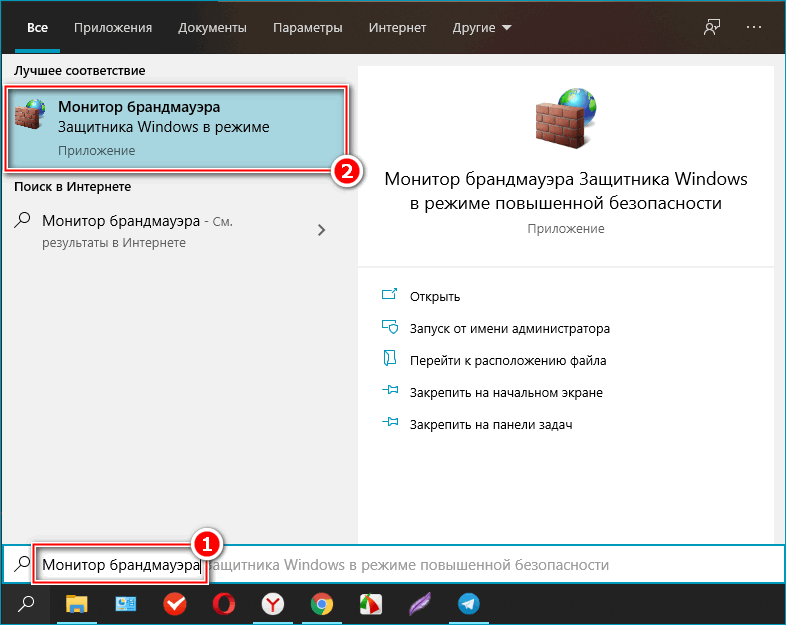Launch Google Chrome from taskbar
786x625 pixels.
(322, 604)
